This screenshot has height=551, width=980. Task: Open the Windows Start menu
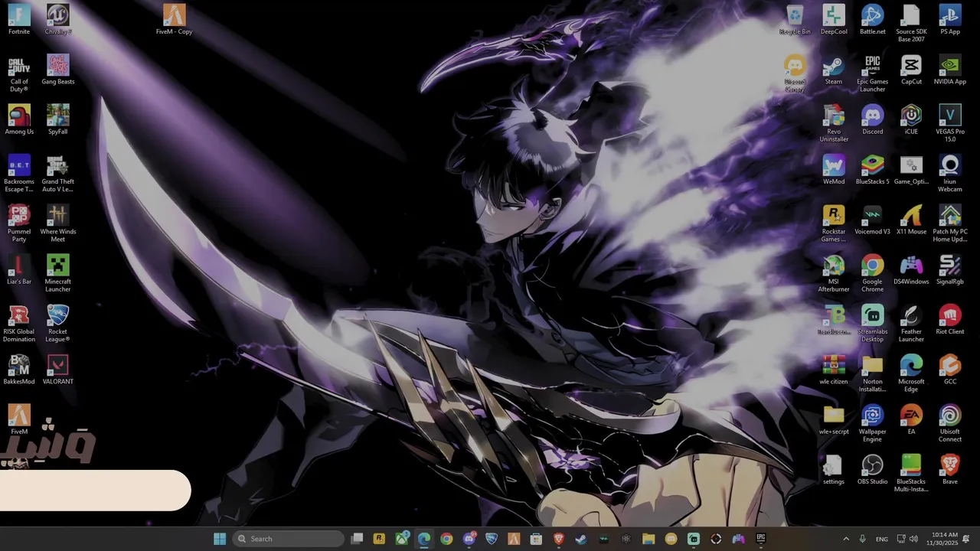(220, 539)
